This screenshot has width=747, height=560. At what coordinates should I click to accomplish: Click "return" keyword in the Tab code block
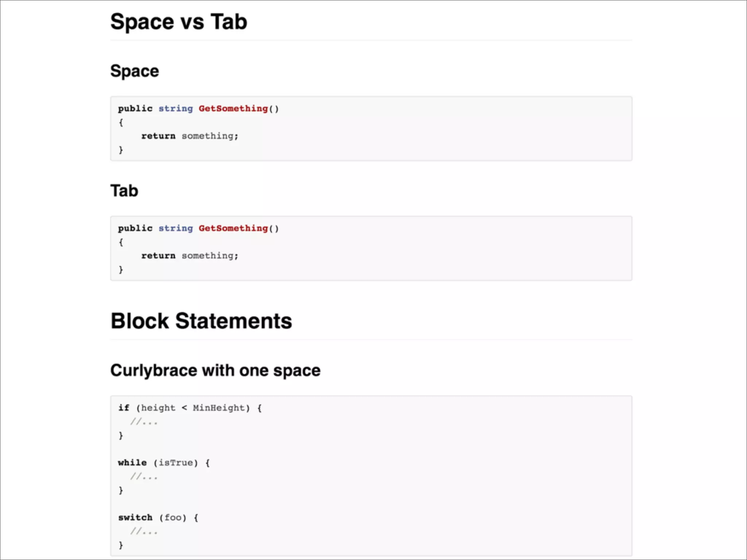(x=158, y=256)
